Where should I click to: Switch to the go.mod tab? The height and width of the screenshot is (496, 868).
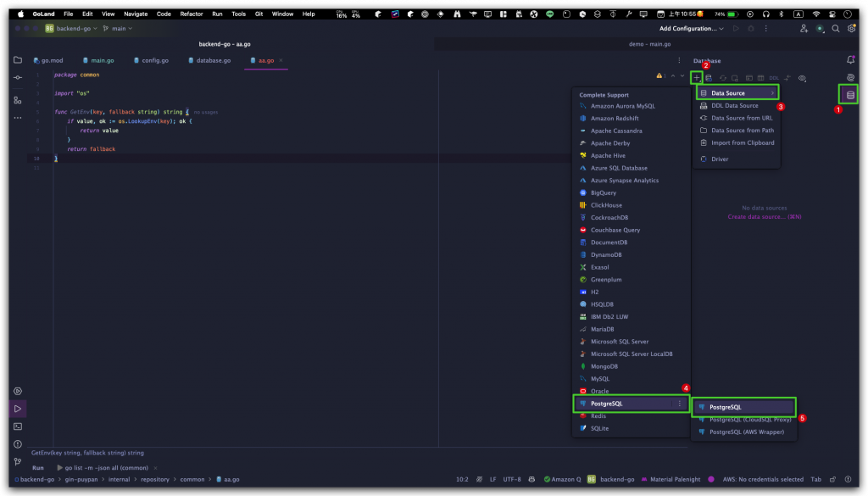click(48, 60)
